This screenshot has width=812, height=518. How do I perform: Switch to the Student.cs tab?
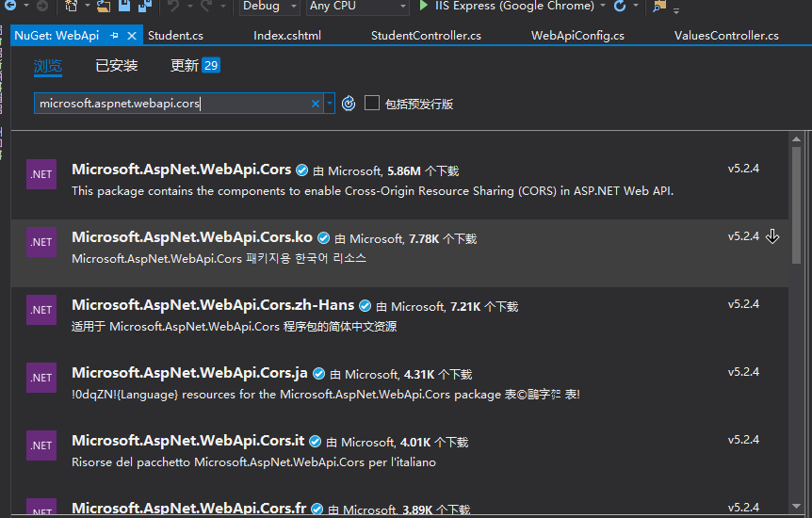pos(175,36)
